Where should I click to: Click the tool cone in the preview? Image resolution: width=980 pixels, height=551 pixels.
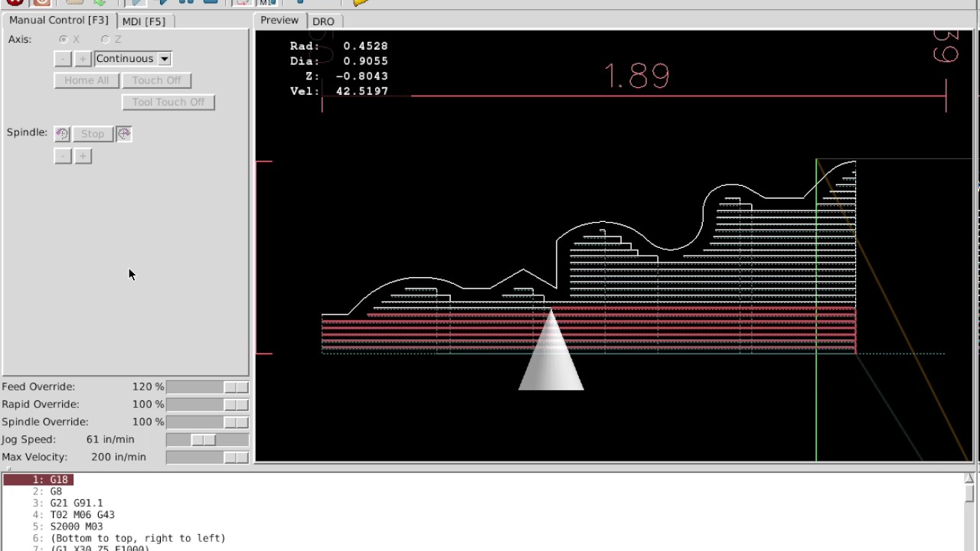coord(551,350)
